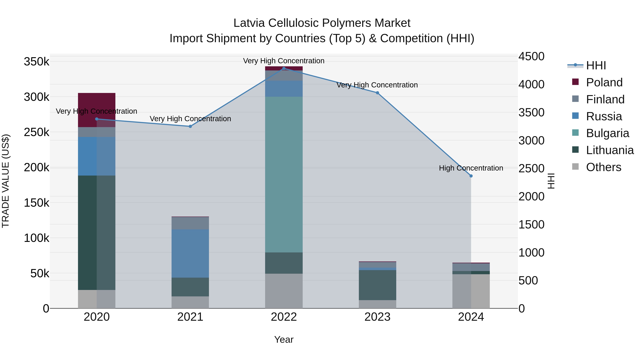644x362 pixels.
Task: Click the 2500 tick on HHI axis
Action: click(531, 168)
